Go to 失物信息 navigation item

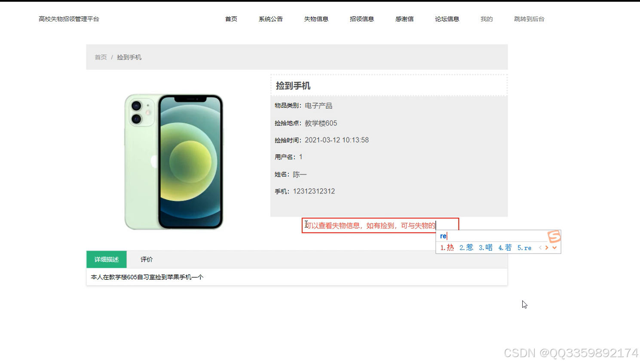click(x=316, y=19)
